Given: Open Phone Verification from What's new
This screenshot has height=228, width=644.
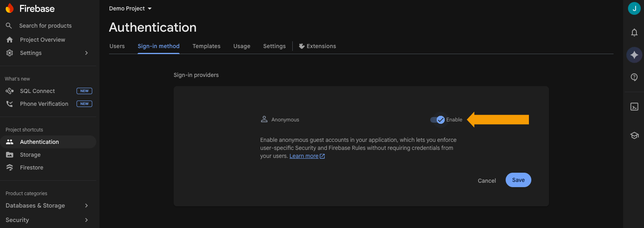Looking at the screenshot, I should (44, 104).
